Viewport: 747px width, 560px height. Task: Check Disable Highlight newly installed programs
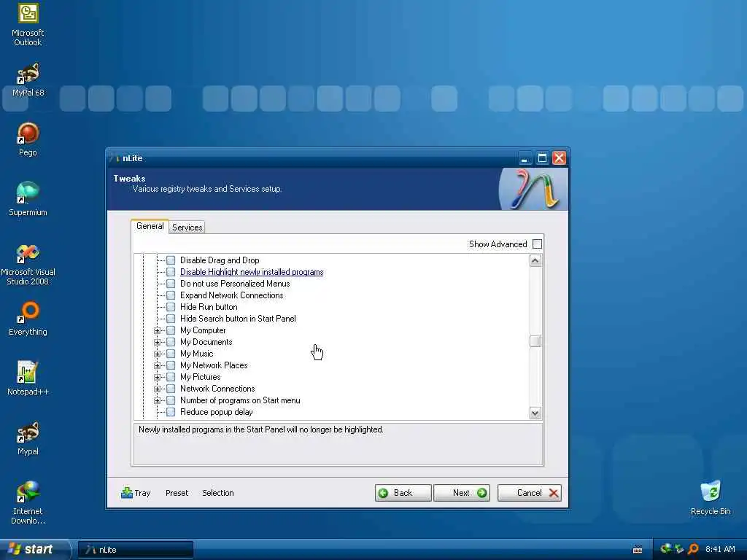tap(171, 272)
